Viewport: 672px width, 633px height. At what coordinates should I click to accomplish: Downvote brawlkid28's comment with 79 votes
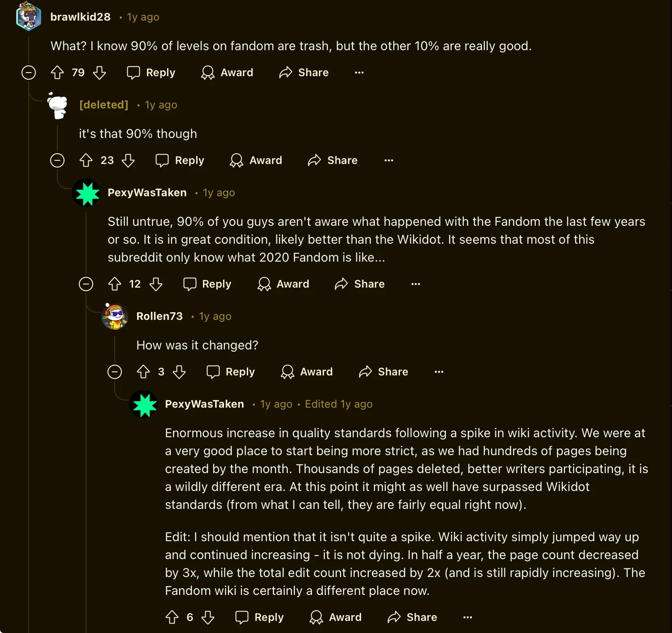99,73
